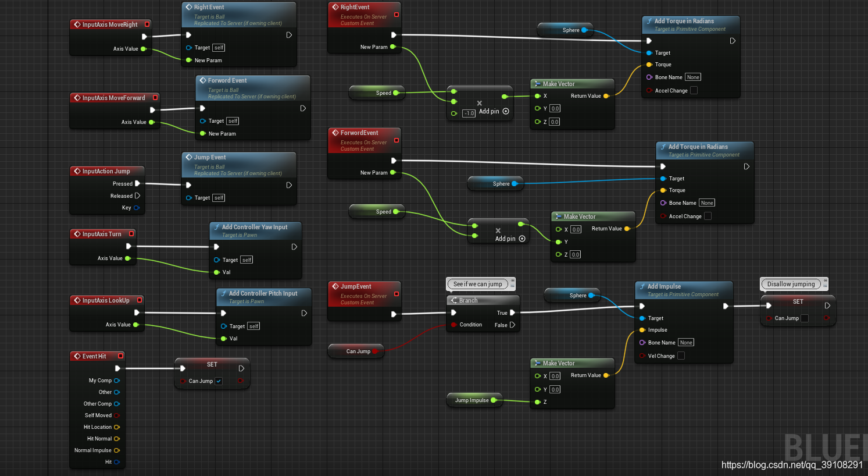
Task: Toggle Can Jump checkbox in the Disallow jumping SET node
Action: point(805,318)
